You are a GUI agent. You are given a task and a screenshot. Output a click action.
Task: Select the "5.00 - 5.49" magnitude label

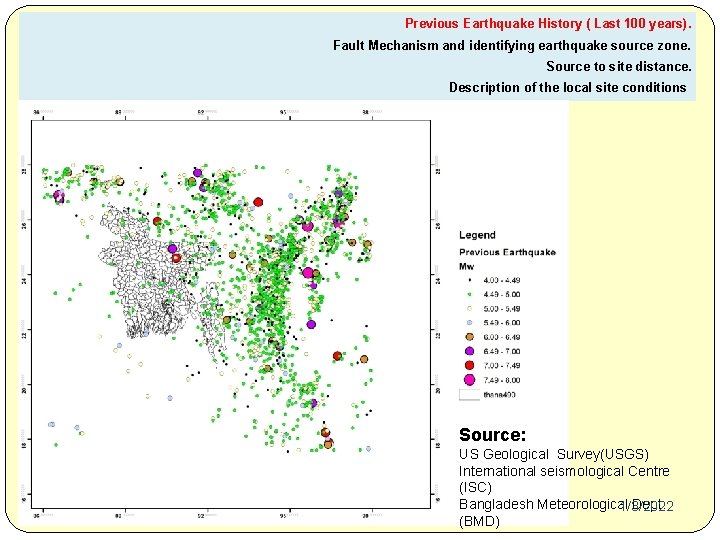click(501, 309)
